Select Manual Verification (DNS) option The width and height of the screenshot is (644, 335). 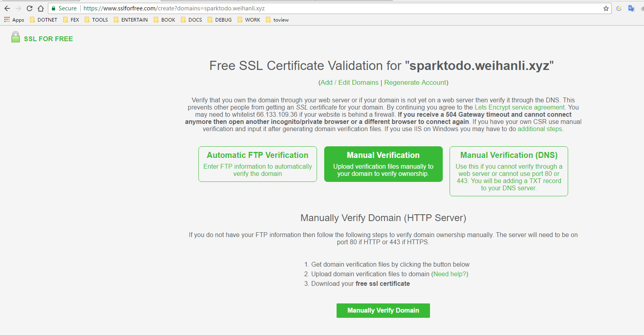point(509,171)
